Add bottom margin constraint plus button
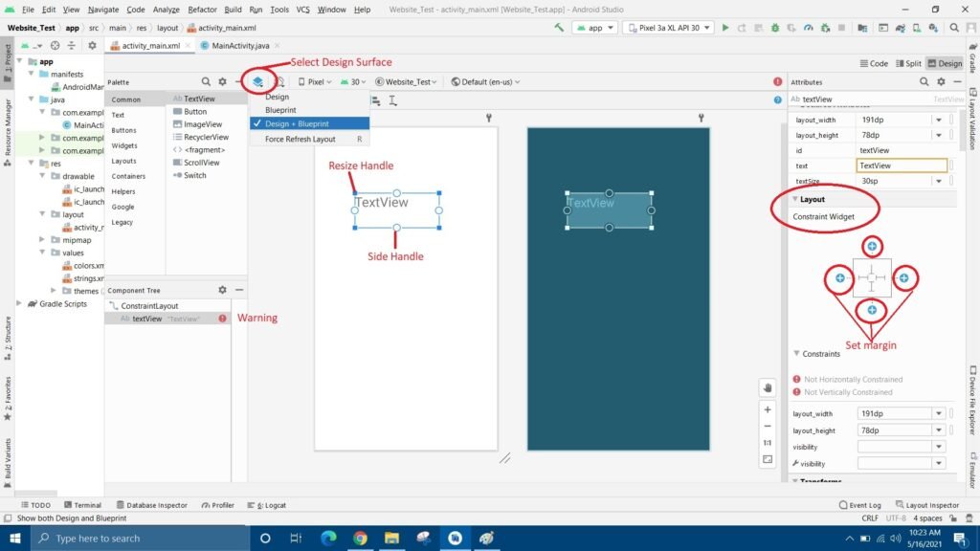The height and width of the screenshot is (551, 980). (872, 310)
